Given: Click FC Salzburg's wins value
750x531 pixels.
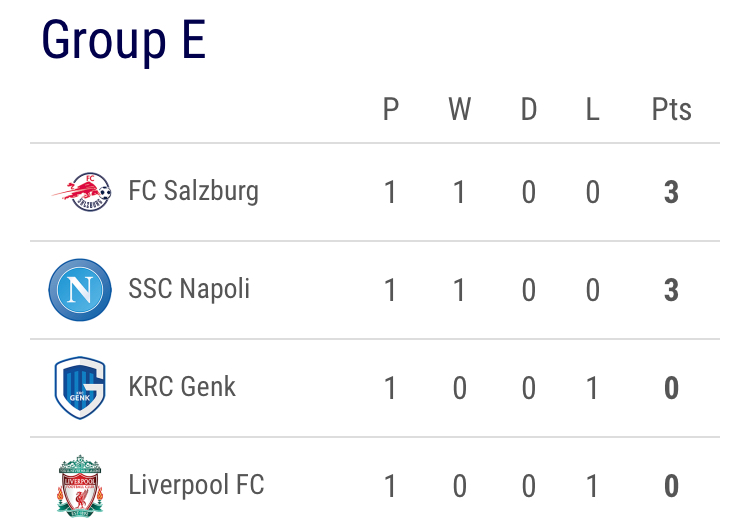Looking at the screenshot, I should point(459,192).
